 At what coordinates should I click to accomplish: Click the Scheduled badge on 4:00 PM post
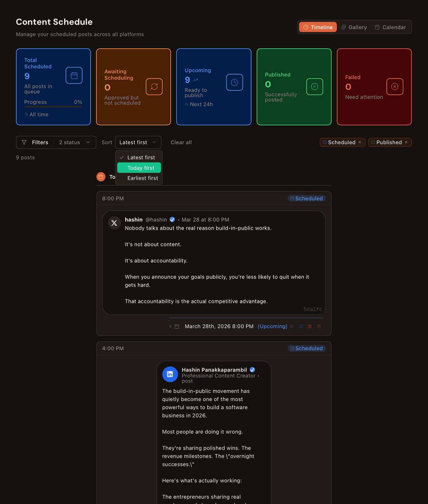tap(307, 348)
